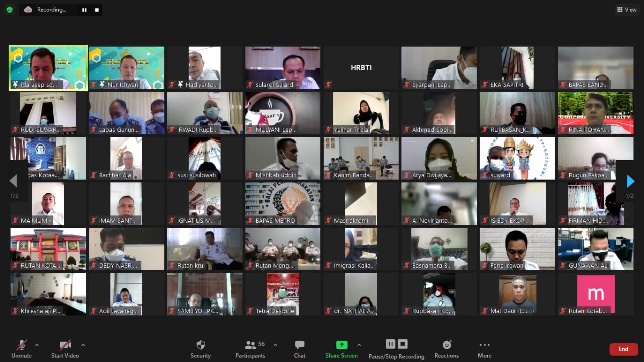Stop recording from the bottom toolbar
The image size is (644, 362).
click(x=403, y=344)
